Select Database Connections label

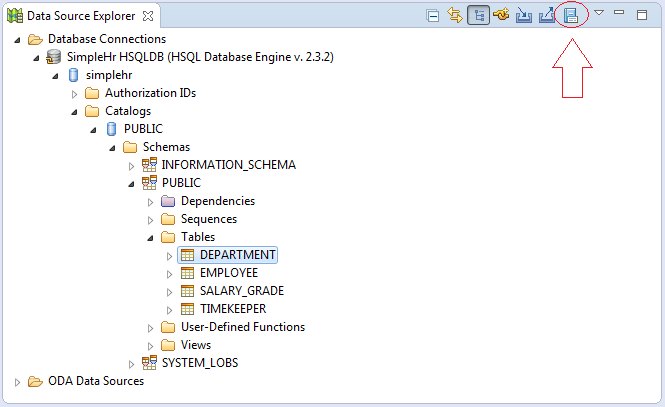click(x=107, y=39)
